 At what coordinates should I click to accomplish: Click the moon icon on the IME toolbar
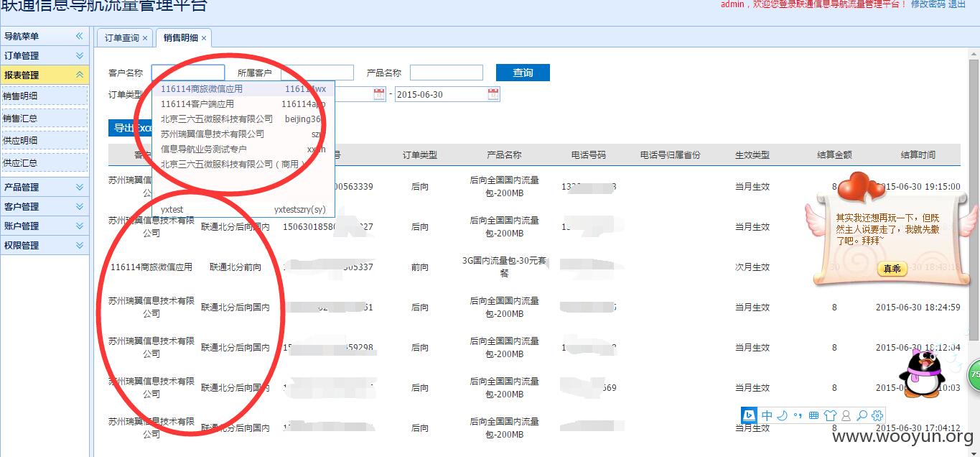(783, 415)
